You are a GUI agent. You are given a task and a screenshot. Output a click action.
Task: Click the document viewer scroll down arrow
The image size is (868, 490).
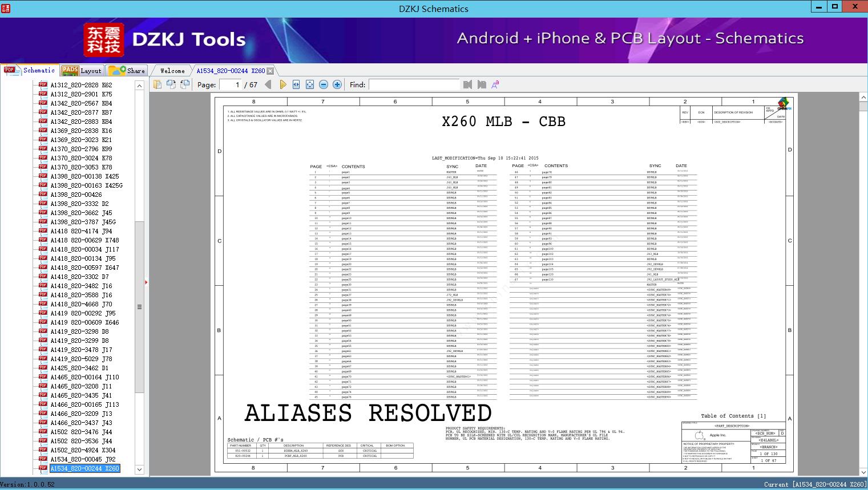pos(863,472)
